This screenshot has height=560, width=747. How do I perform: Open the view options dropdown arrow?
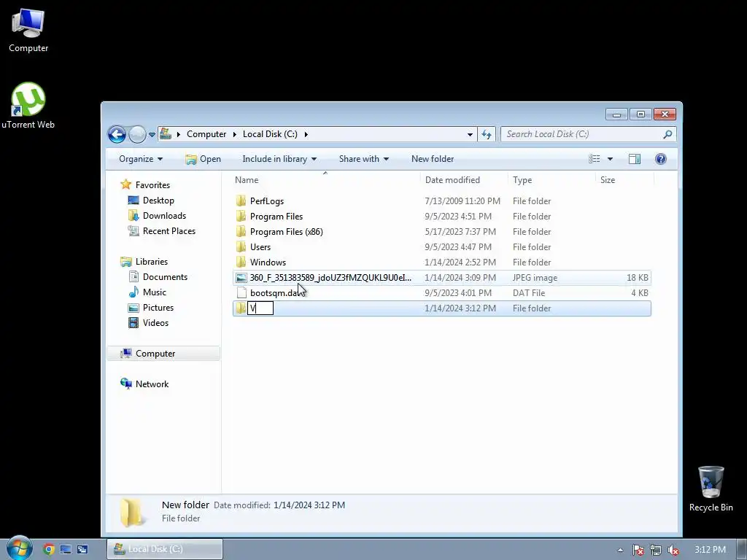[610, 159]
